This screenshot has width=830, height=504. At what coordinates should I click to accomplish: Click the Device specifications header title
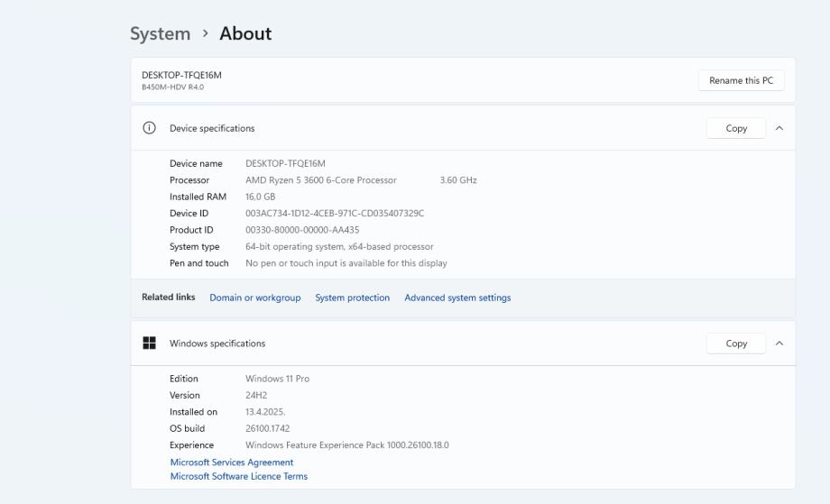pyautogui.click(x=212, y=128)
